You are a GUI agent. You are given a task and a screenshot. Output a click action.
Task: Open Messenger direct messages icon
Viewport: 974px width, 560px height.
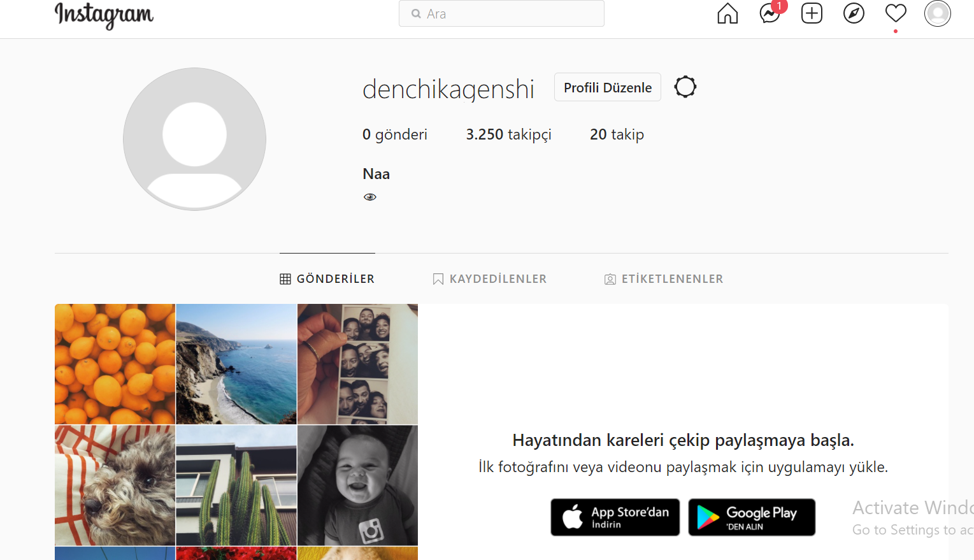click(770, 13)
